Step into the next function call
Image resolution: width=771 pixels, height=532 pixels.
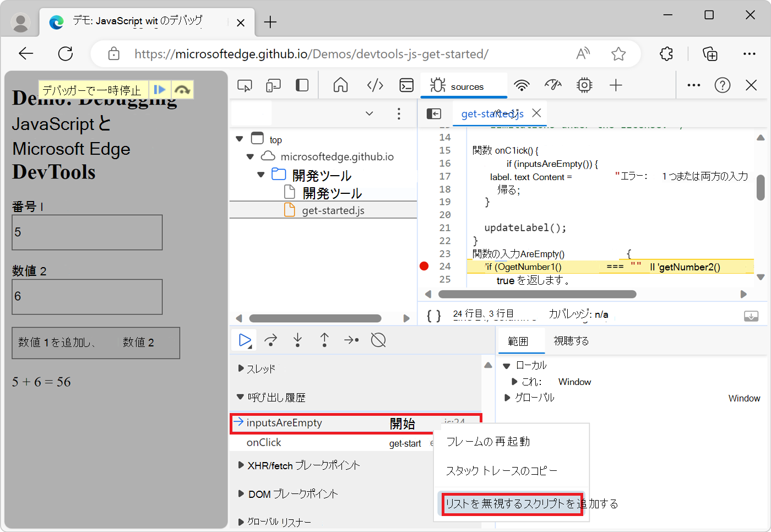[297, 340]
